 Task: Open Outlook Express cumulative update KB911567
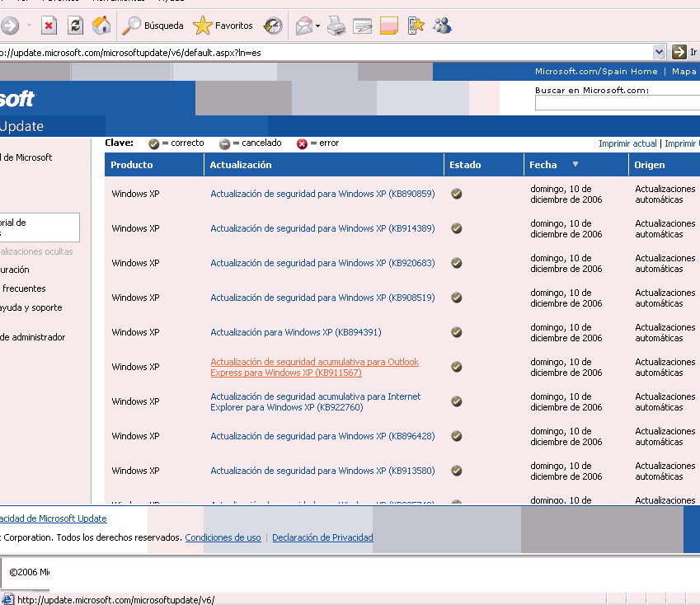[314, 367]
